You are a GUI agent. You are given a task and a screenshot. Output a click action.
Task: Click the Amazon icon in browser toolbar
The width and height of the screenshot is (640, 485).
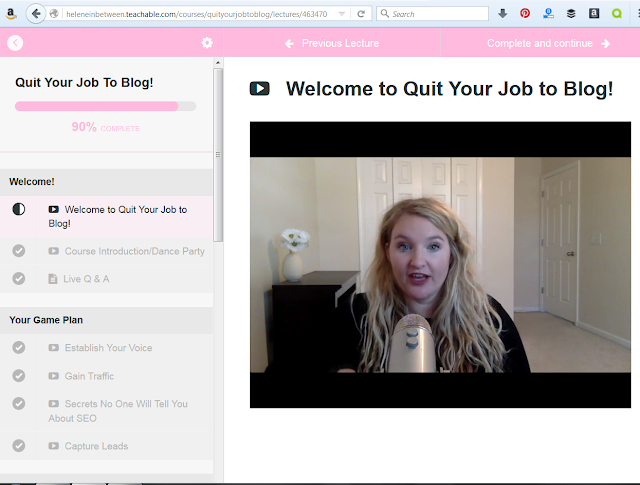click(11, 14)
